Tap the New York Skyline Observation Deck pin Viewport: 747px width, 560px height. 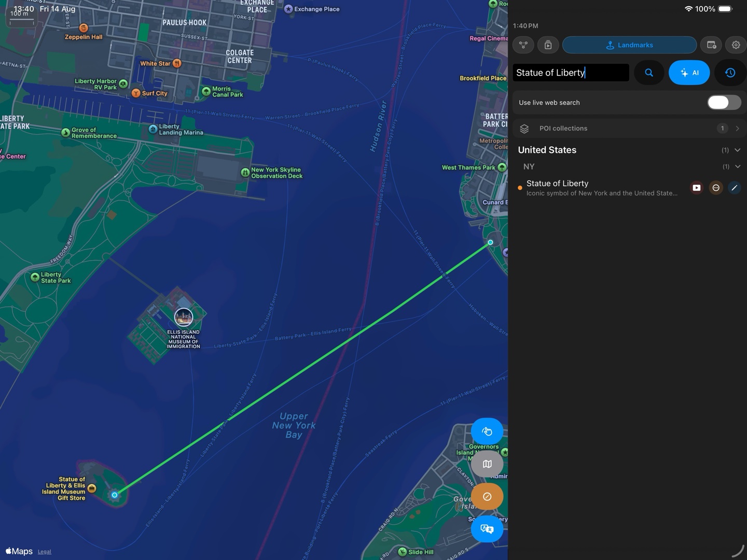(245, 173)
